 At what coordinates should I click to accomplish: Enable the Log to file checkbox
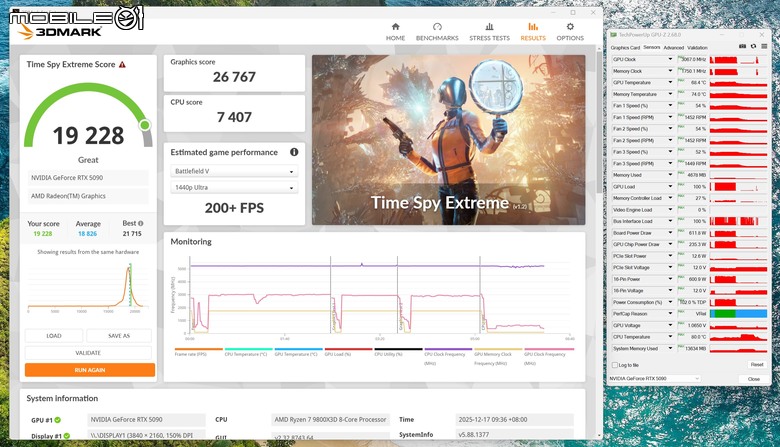click(x=615, y=365)
